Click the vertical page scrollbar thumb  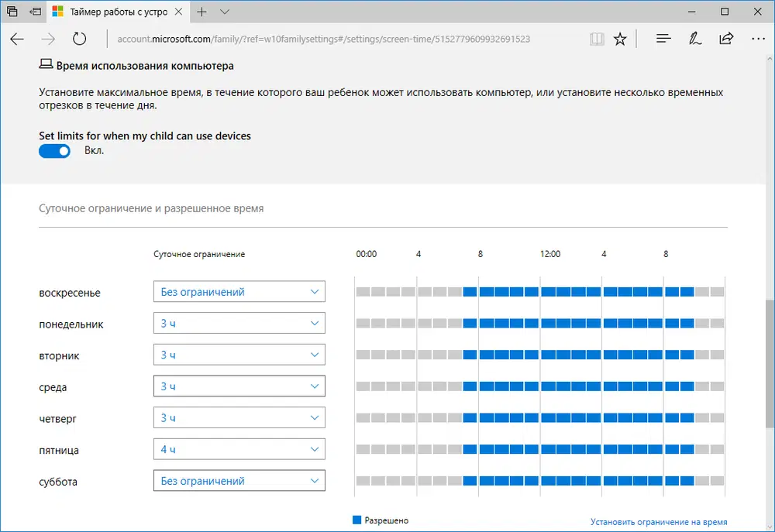pyautogui.click(x=770, y=364)
